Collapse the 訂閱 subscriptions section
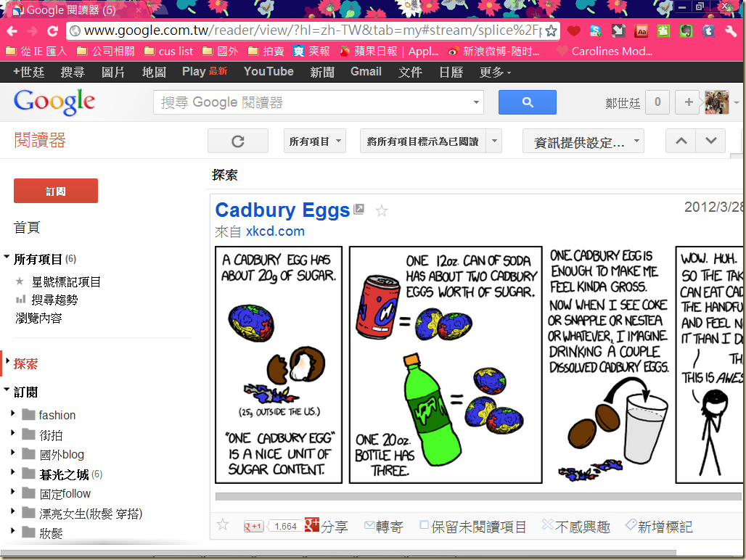The width and height of the screenshot is (746, 560). 7,390
